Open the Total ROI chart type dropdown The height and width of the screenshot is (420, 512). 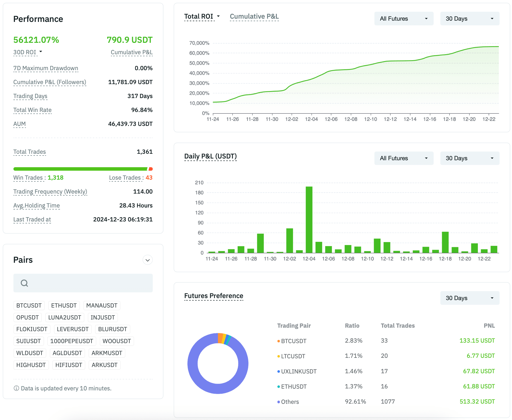coord(218,16)
